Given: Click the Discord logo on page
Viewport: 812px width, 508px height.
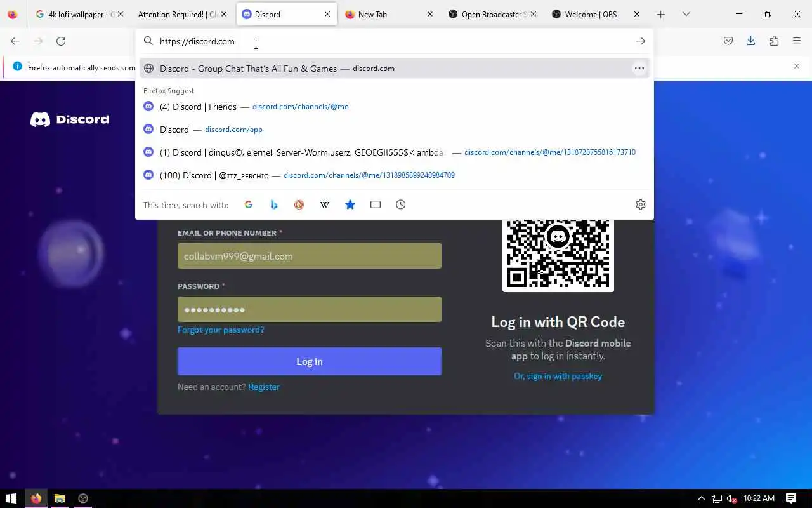Looking at the screenshot, I should click(x=70, y=119).
